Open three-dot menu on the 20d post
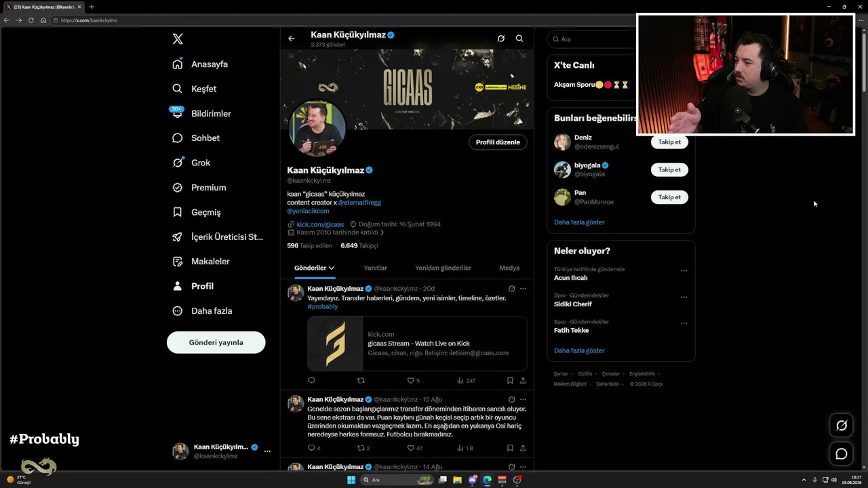Screen dimensions: 868x488 pos(523,289)
